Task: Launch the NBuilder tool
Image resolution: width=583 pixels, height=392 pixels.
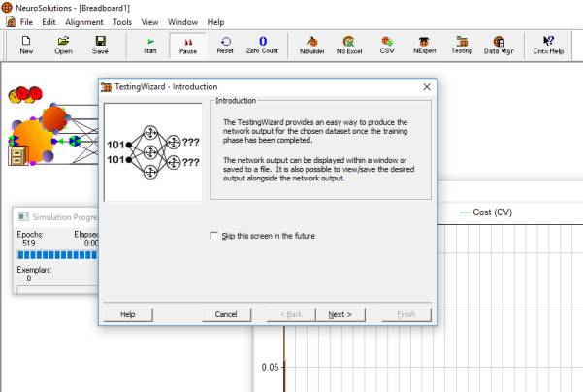Action: tap(311, 45)
